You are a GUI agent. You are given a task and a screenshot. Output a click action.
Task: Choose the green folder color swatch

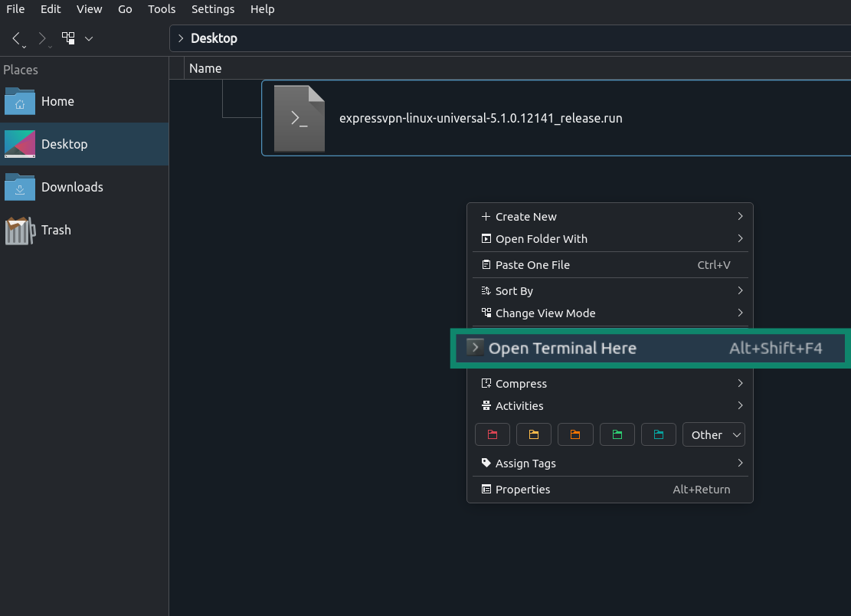point(617,434)
